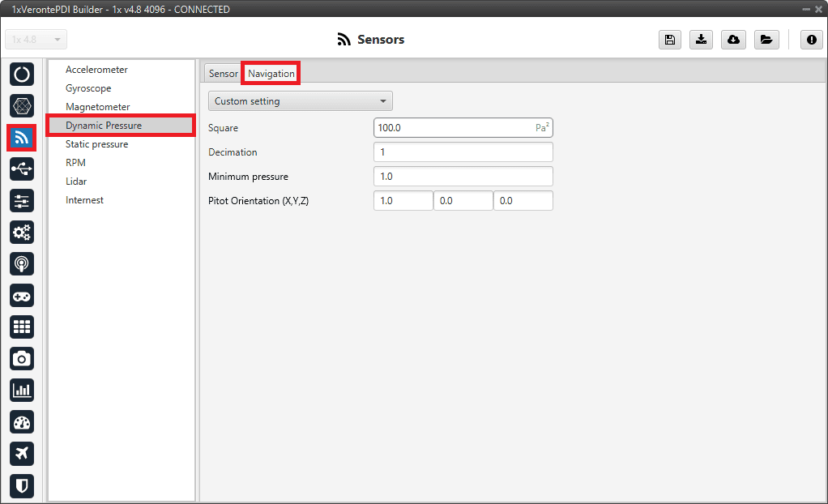Select the Navigation tab

pyautogui.click(x=271, y=74)
